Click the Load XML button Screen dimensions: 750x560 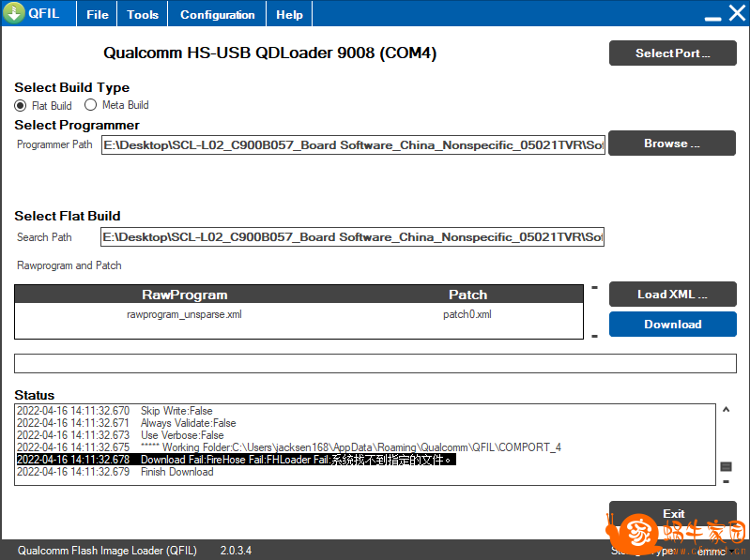point(672,294)
